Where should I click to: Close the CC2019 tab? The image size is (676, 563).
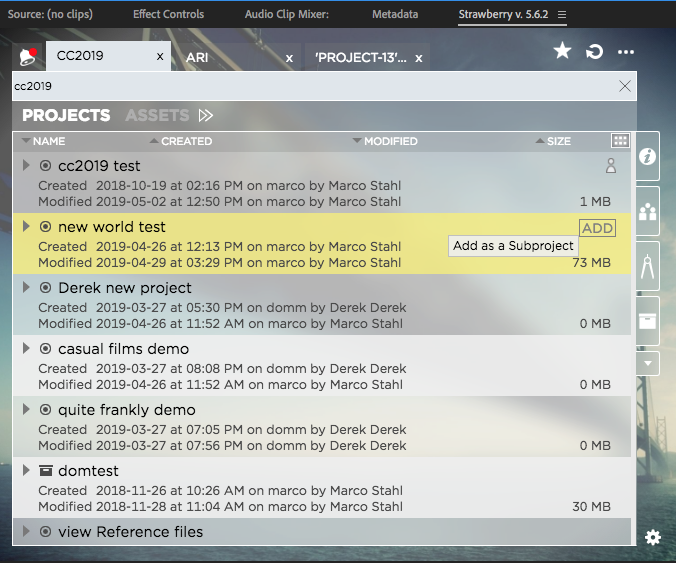coord(160,56)
